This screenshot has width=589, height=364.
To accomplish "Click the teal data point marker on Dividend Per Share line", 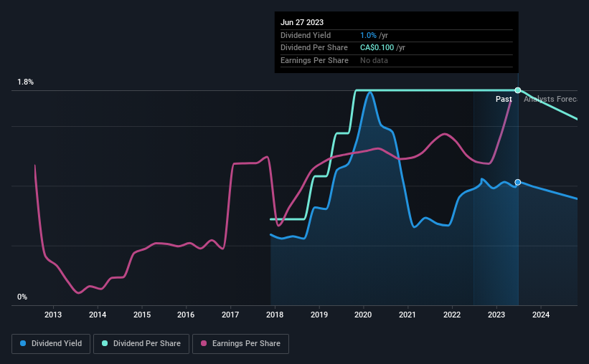I will pos(518,90).
